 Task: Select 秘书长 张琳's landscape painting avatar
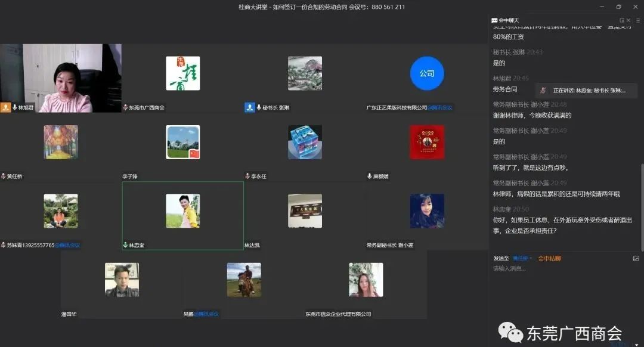coord(305,73)
